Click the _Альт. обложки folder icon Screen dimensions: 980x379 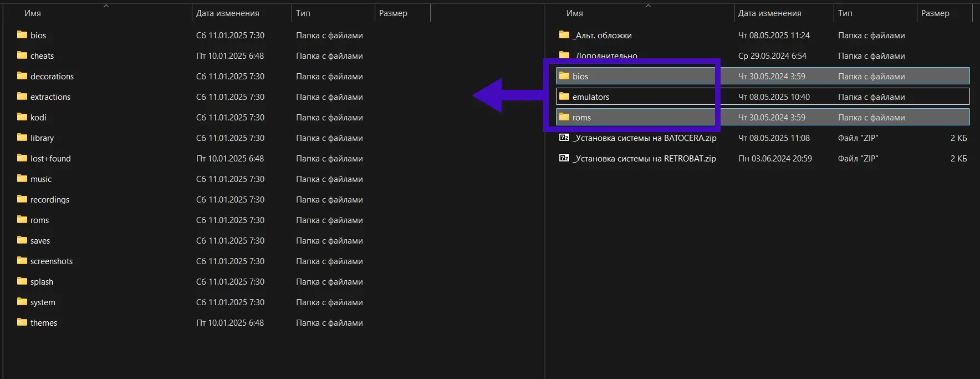click(564, 35)
